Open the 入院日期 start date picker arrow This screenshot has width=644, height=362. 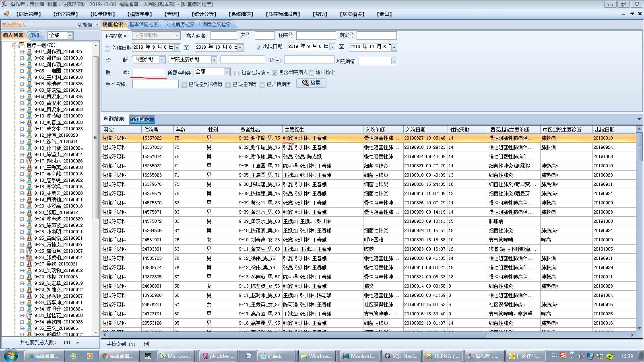click(177, 48)
